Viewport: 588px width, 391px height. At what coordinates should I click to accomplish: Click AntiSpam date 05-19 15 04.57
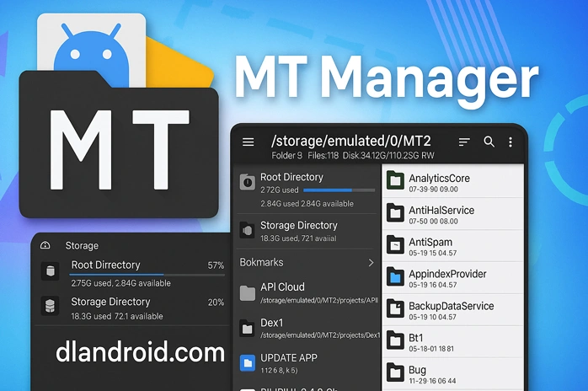click(433, 253)
